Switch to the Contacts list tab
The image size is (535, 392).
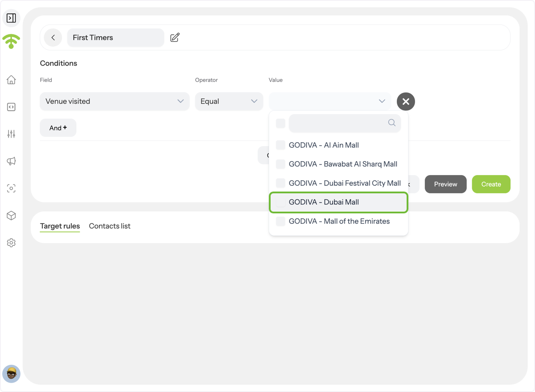click(x=110, y=226)
